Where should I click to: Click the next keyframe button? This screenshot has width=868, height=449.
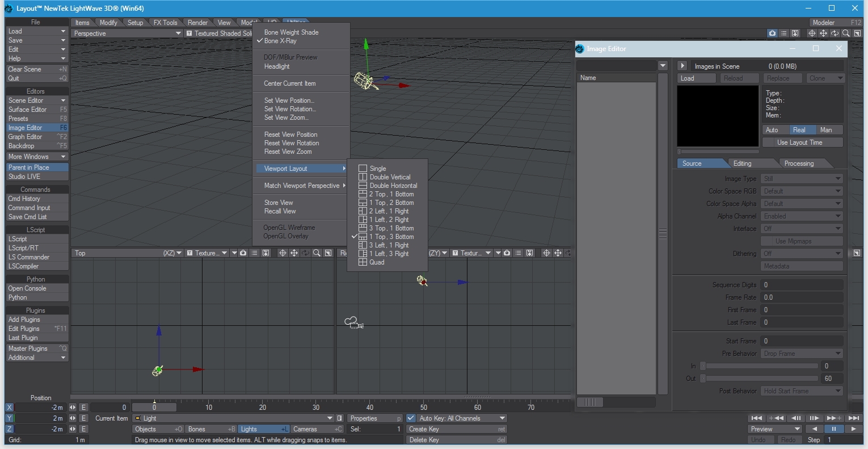pyautogui.click(x=834, y=418)
